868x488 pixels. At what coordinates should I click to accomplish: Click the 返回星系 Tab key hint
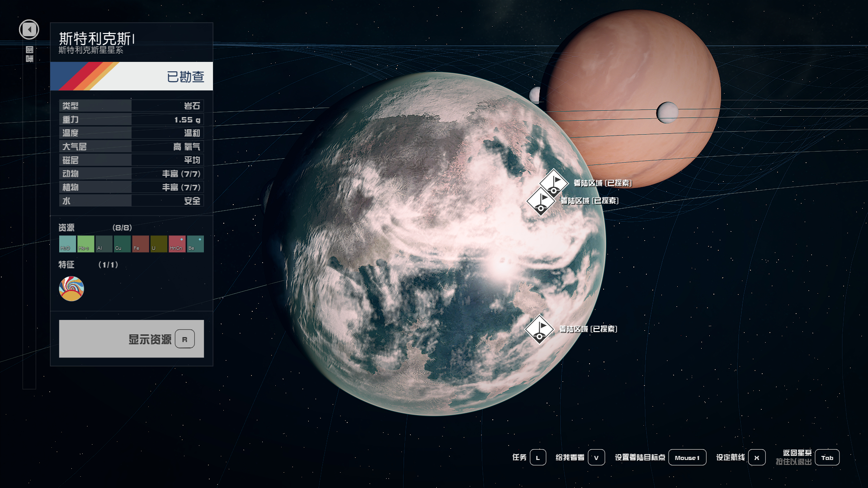click(x=807, y=457)
